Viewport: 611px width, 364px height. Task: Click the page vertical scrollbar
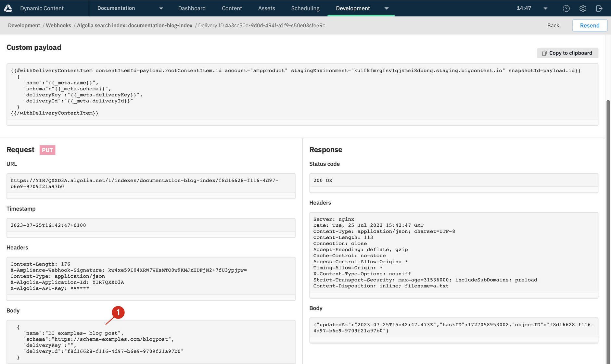coord(608,227)
